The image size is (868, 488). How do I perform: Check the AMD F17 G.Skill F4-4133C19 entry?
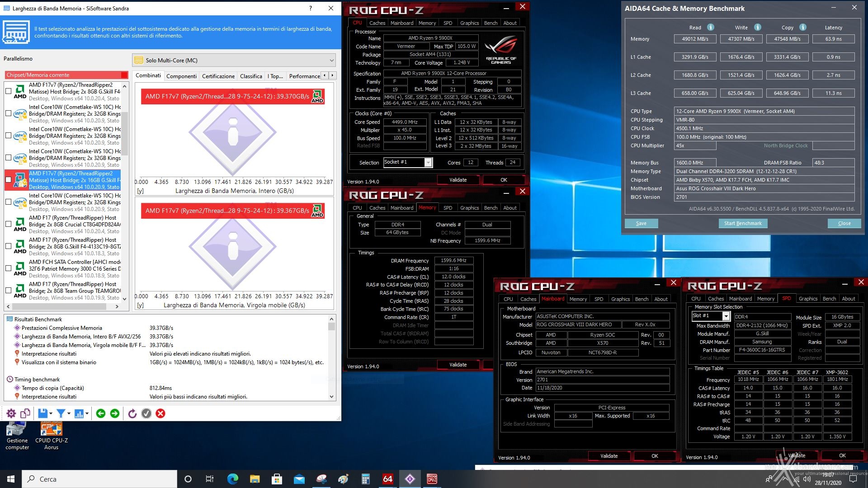(8, 246)
